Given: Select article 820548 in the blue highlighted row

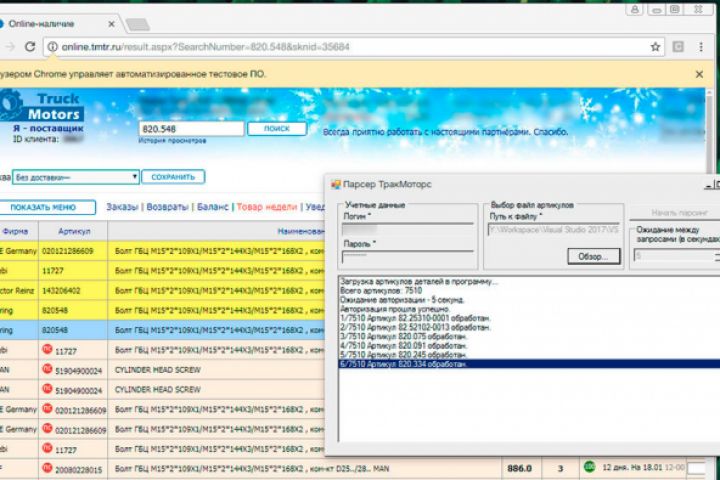Looking at the screenshot, I should coord(55,330).
